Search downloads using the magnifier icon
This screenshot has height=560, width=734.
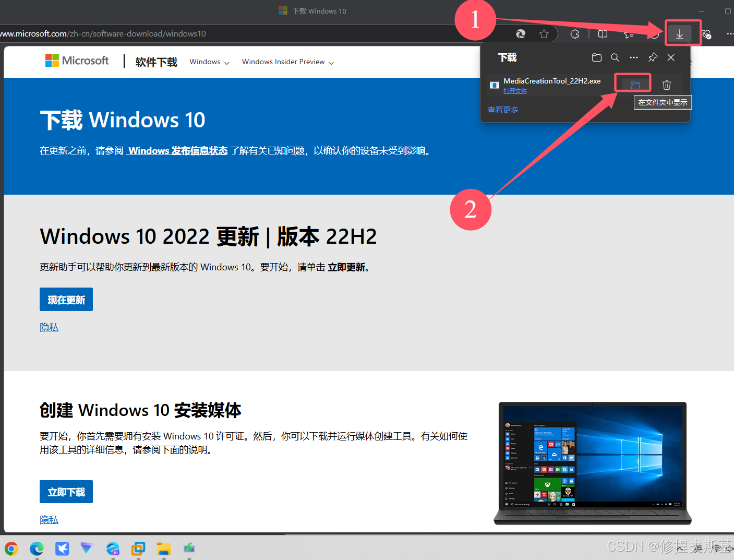[x=615, y=57]
